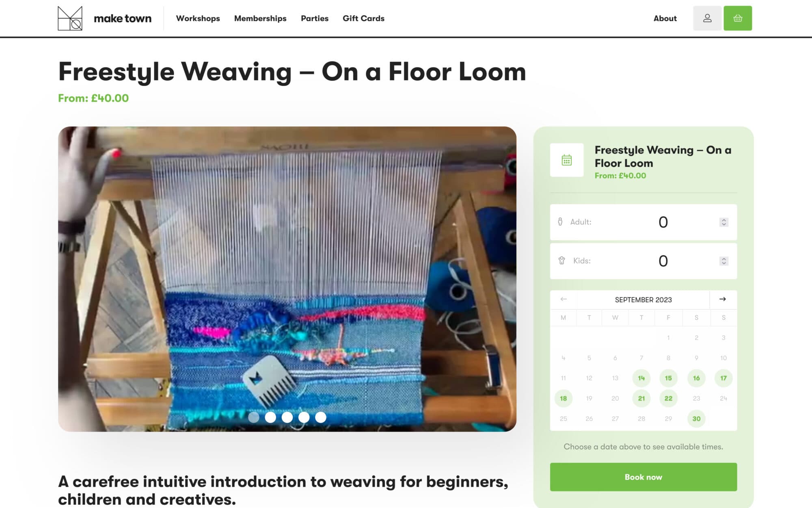Click the Adult person icon

pos(560,221)
